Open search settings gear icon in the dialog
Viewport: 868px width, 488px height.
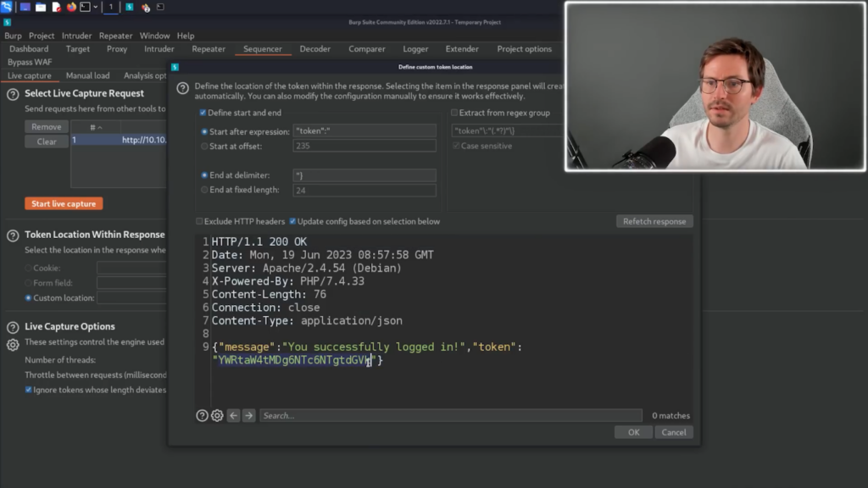pyautogui.click(x=217, y=415)
